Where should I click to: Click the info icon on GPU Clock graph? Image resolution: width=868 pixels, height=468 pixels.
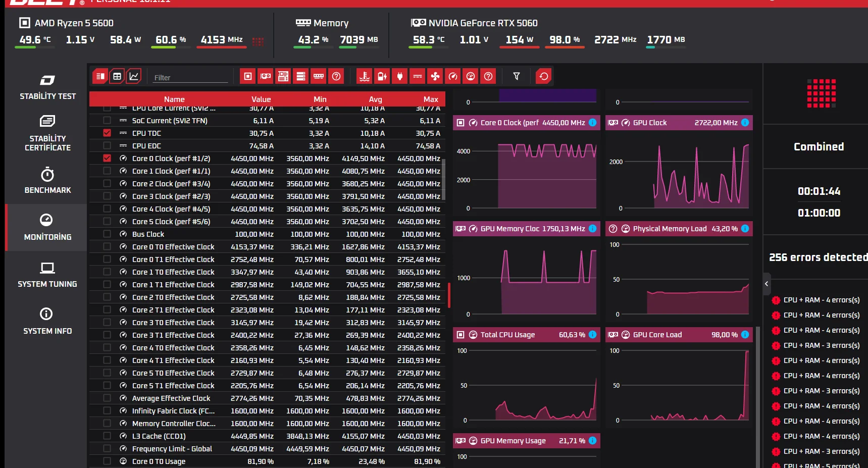pyautogui.click(x=745, y=123)
